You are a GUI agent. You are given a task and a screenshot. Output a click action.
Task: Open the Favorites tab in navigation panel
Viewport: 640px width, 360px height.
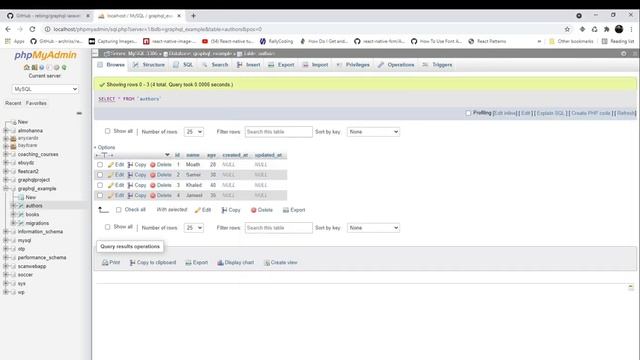(x=36, y=103)
